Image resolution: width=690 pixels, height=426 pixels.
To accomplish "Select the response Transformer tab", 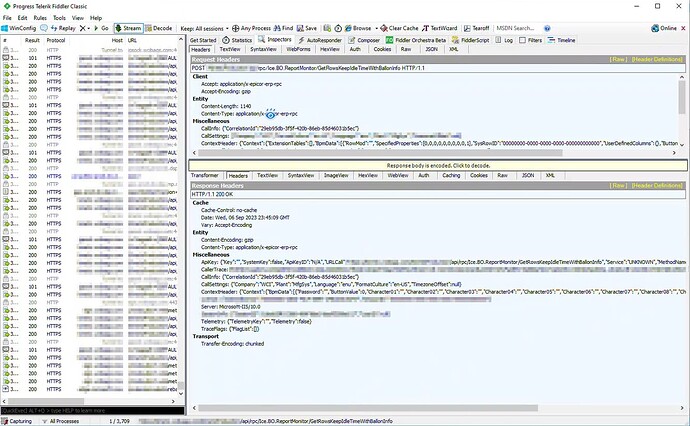I will click(205, 176).
